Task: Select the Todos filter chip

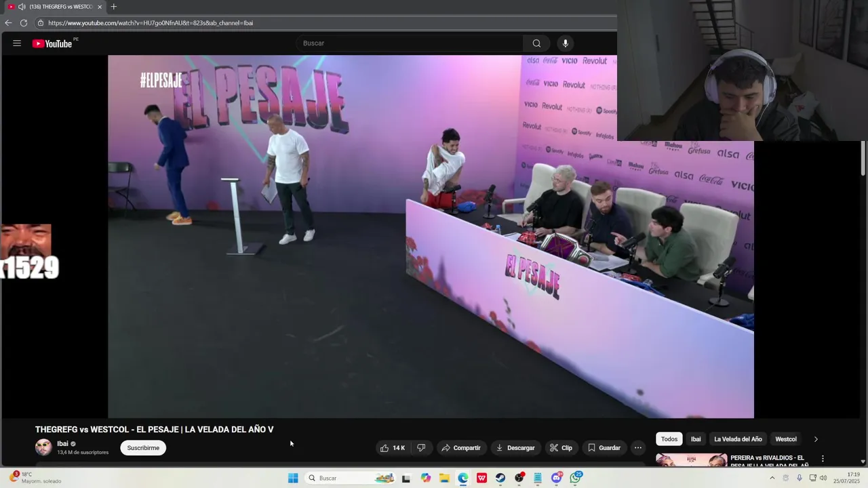Action: coord(669,439)
